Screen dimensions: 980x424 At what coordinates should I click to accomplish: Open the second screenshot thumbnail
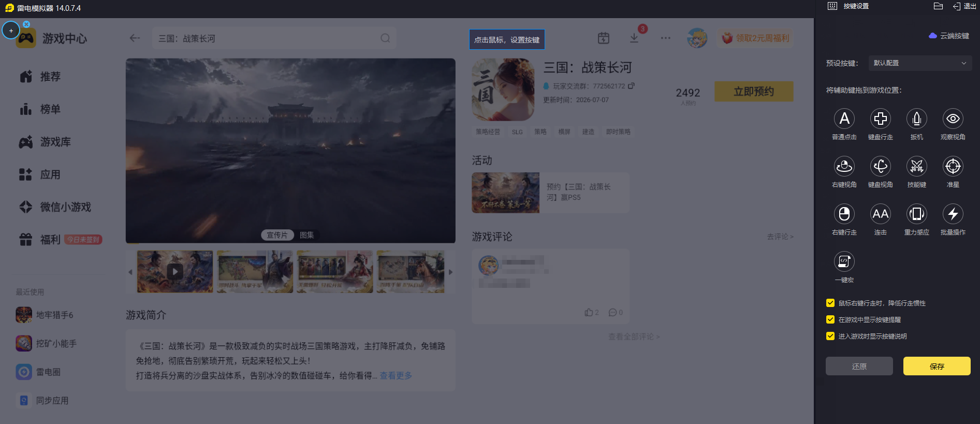point(255,272)
